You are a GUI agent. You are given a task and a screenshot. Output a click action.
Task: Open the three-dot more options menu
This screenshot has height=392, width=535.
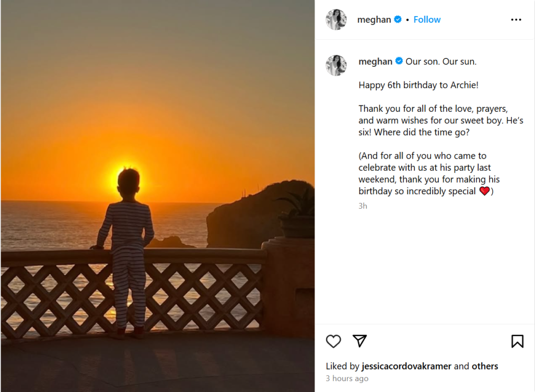pos(516,20)
